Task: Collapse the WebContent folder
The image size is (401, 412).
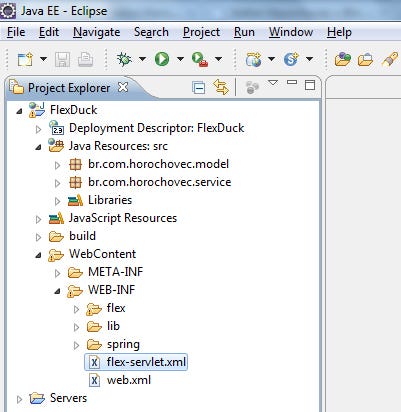Action: click(39, 255)
